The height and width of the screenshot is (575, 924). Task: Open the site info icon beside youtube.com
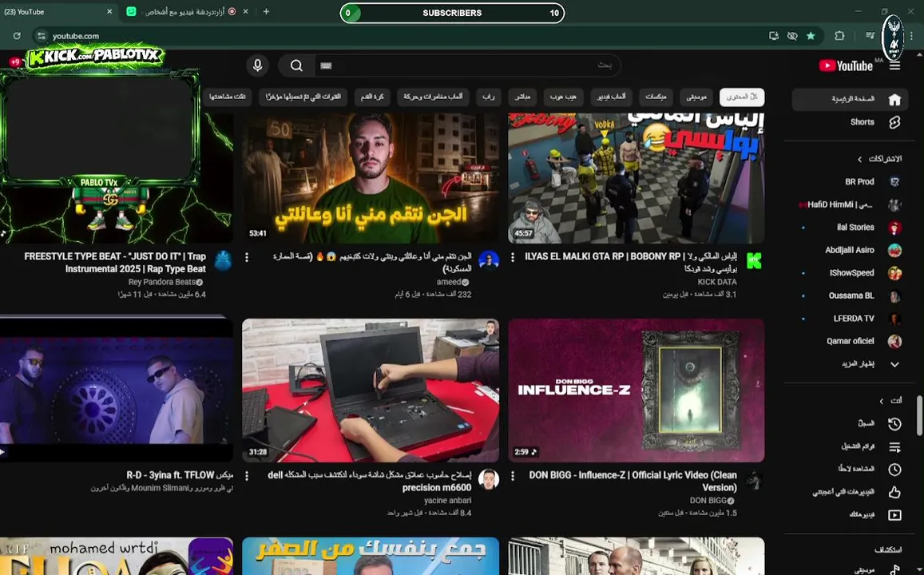41,36
